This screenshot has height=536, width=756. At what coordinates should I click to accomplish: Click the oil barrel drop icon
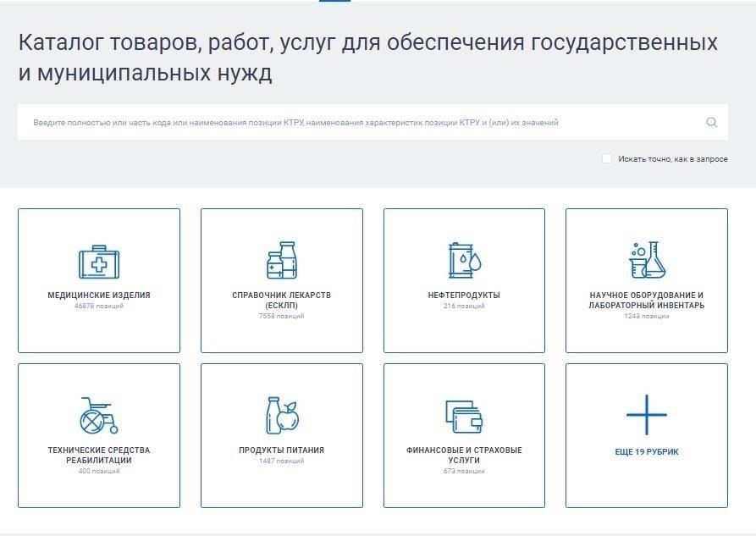click(x=464, y=260)
